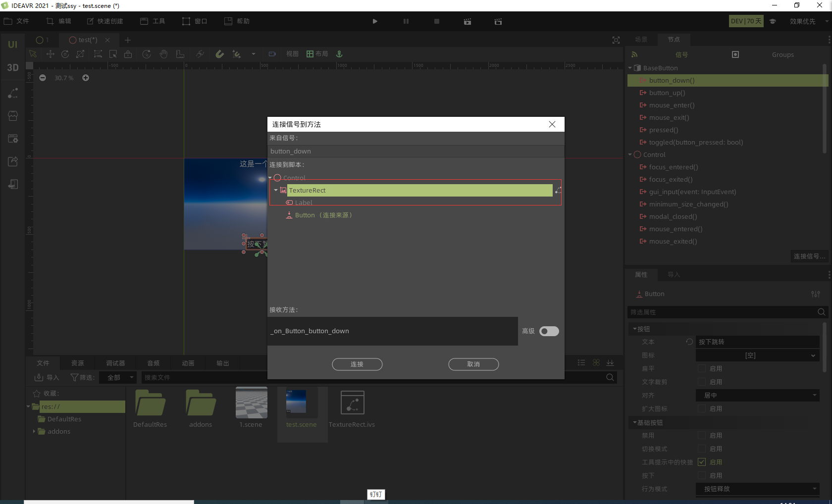Click the stop scene button
Image resolution: width=832 pixels, height=504 pixels.
pyautogui.click(x=437, y=21)
